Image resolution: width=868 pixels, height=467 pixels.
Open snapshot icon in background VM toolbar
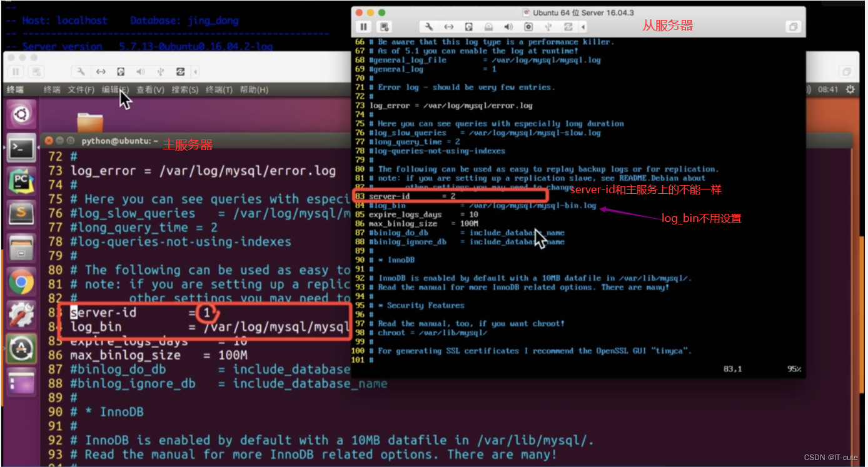pos(37,71)
